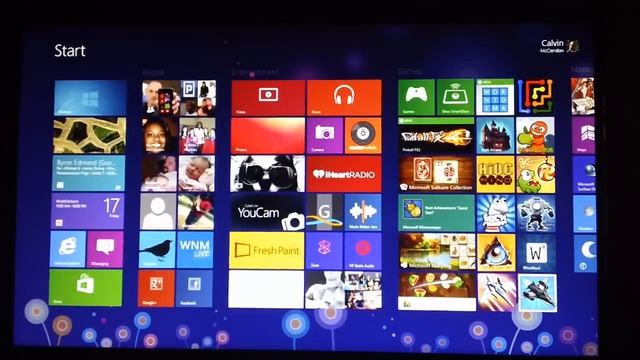Viewport: 640px width, 360px height.
Task: Launch the Fruit Ninja wide tile
Action: pyautogui.click(x=437, y=291)
